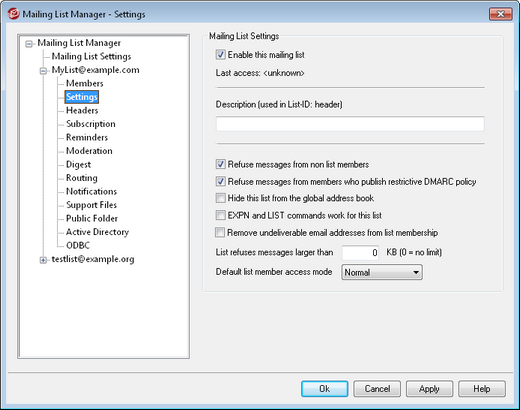Enable EXPN and LIST commands checkbox
Image resolution: width=520 pixels, height=410 pixels.
point(220,215)
